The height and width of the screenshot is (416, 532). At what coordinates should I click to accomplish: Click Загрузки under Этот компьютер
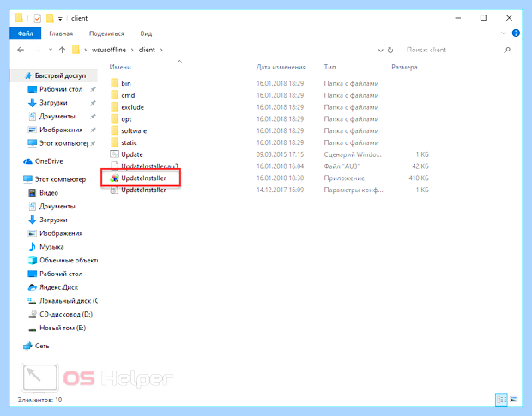53,220
